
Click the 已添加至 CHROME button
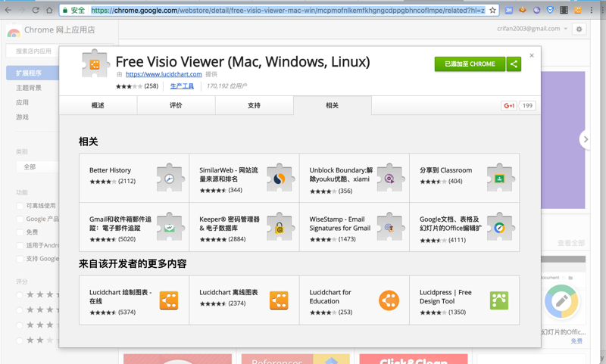(470, 64)
